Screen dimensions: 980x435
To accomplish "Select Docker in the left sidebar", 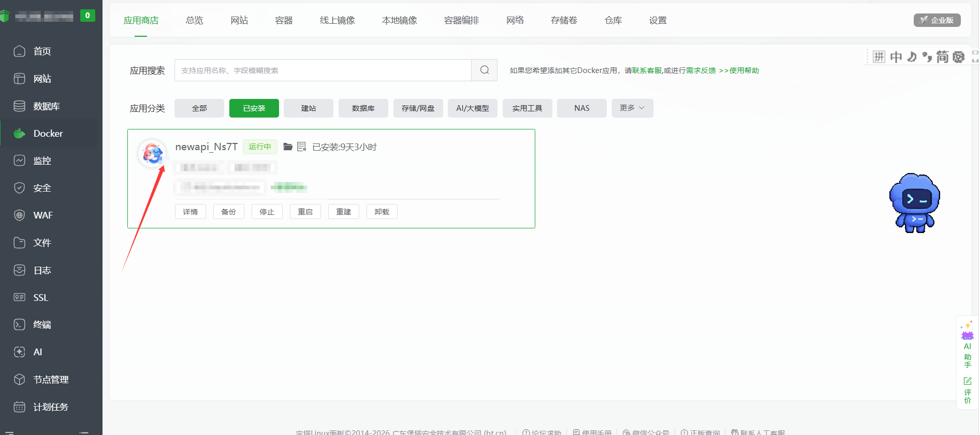I will pyautogui.click(x=49, y=134).
